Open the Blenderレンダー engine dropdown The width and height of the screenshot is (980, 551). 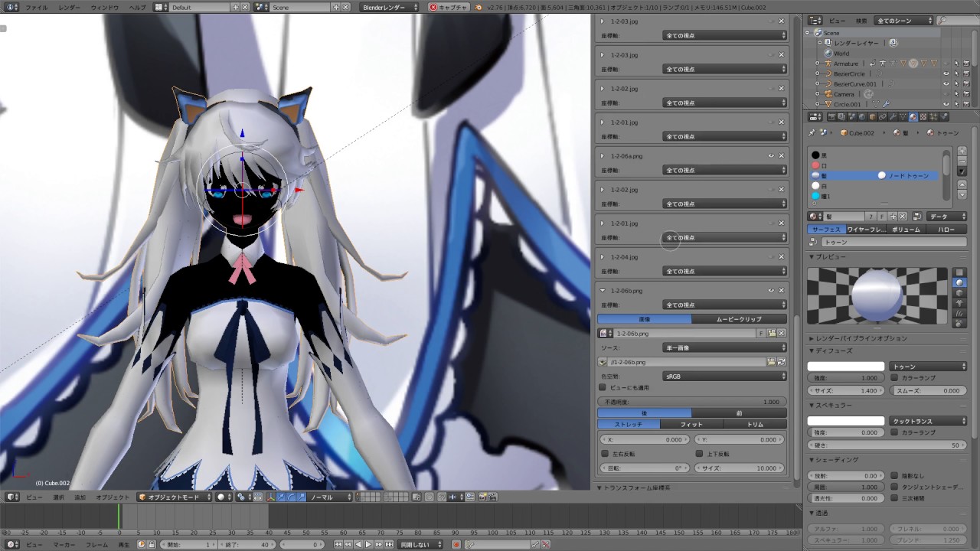(390, 7)
